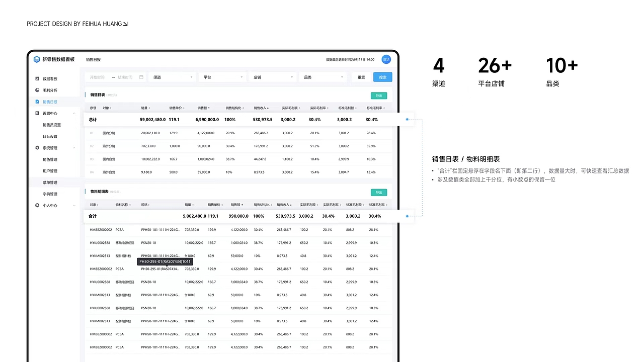Open the 渠道 filter dropdown
The width and height of the screenshot is (644, 362).
pyautogui.click(x=173, y=77)
